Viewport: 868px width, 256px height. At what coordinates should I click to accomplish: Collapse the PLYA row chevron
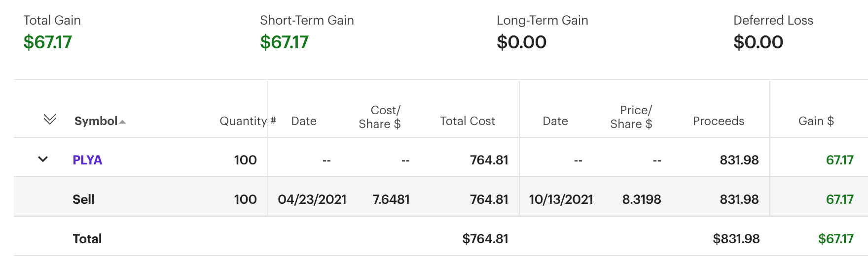pyautogui.click(x=43, y=159)
